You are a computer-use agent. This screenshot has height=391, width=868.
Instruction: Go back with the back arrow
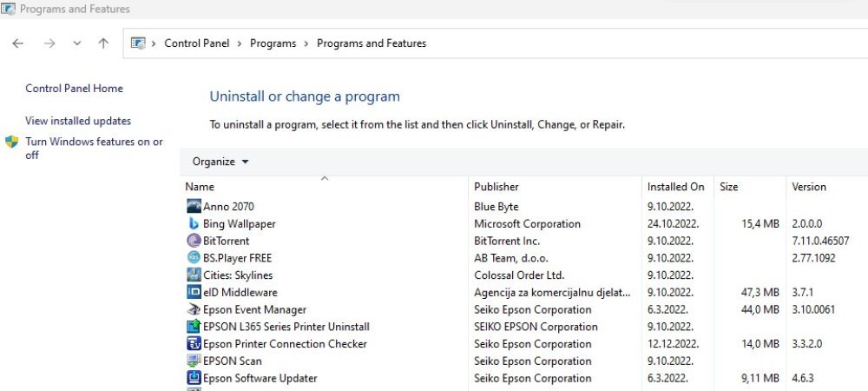(17, 43)
